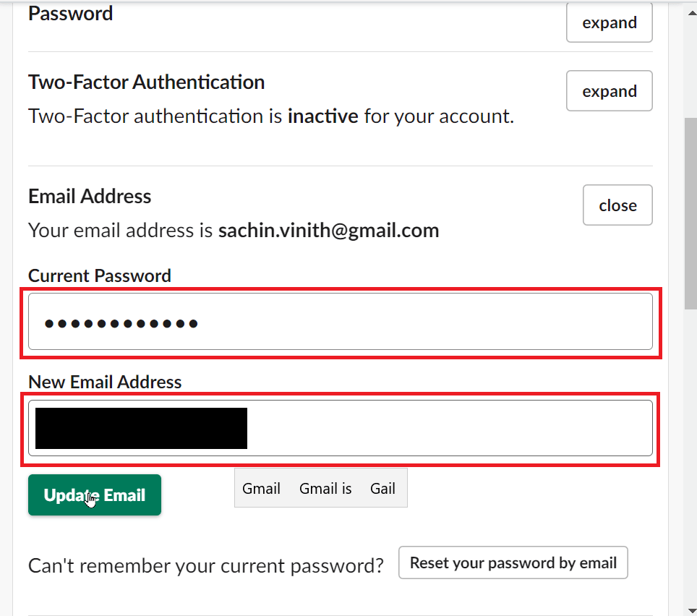Click the Current Password field label
This screenshot has width=697, height=616.
[100, 275]
